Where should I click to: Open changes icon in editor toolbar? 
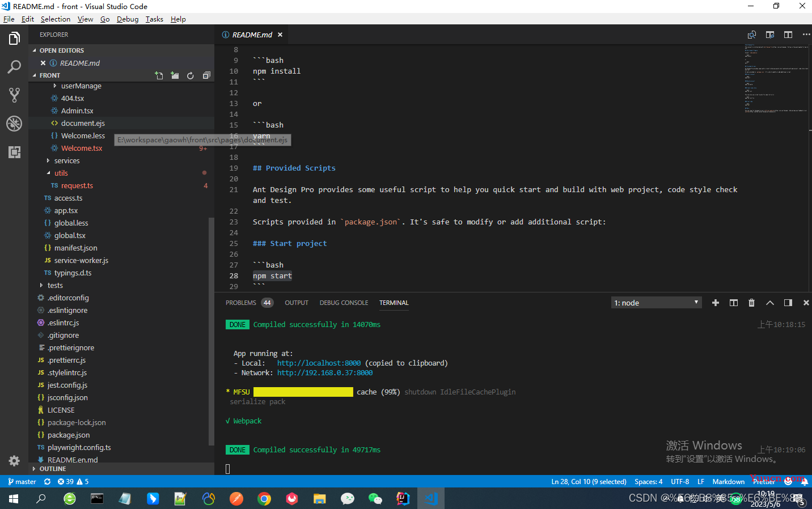point(752,35)
